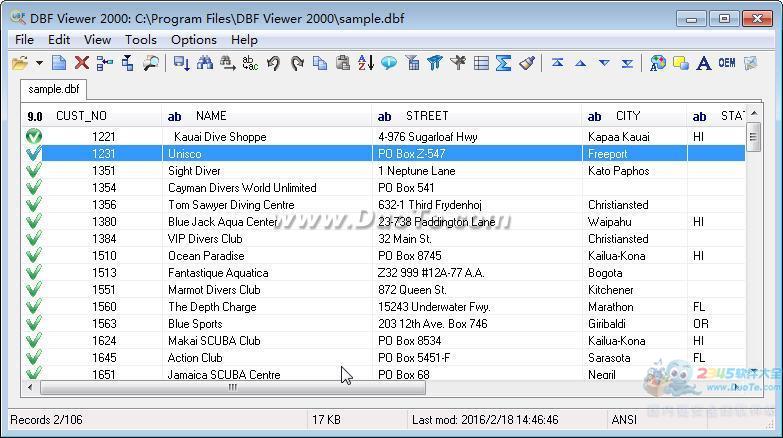Viewport: 783px width, 438px height.
Task: Open the File menu
Action: click(x=24, y=39)
